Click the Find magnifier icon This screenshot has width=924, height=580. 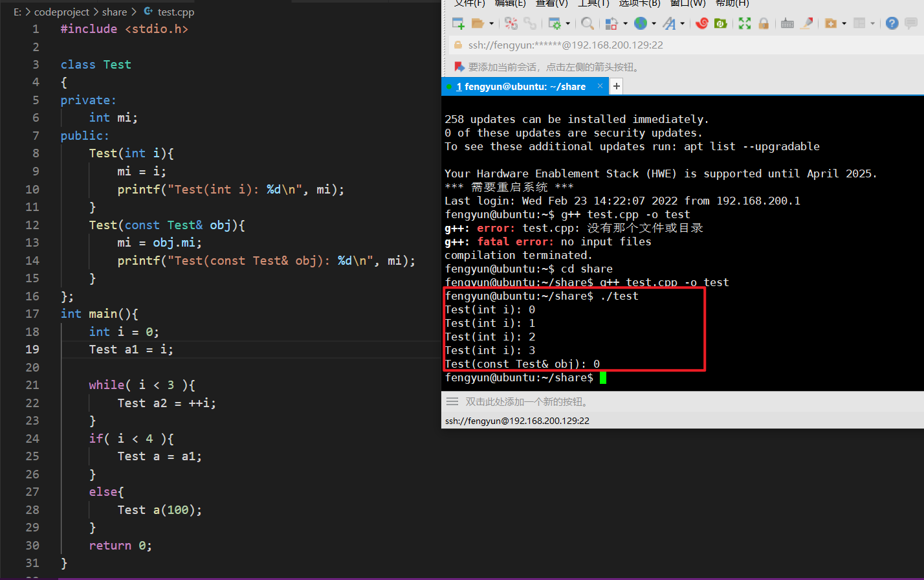[x=588, y=23]
